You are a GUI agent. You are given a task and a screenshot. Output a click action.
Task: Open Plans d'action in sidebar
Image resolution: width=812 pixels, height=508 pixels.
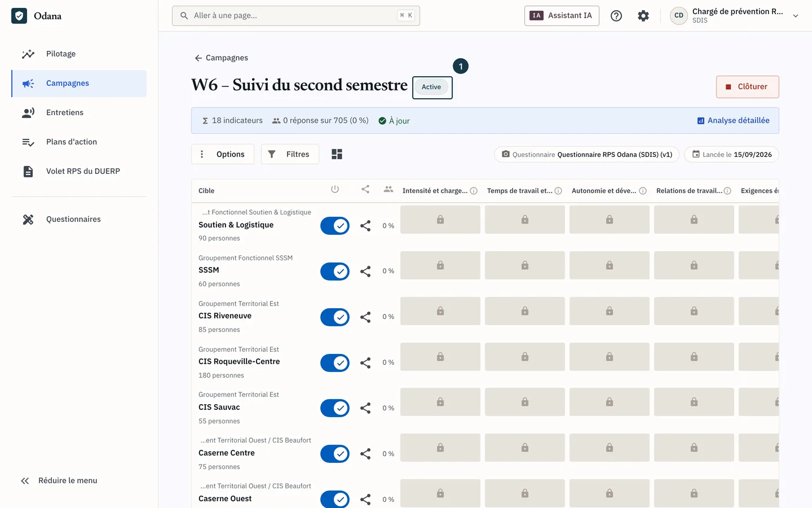coord(79,142)
